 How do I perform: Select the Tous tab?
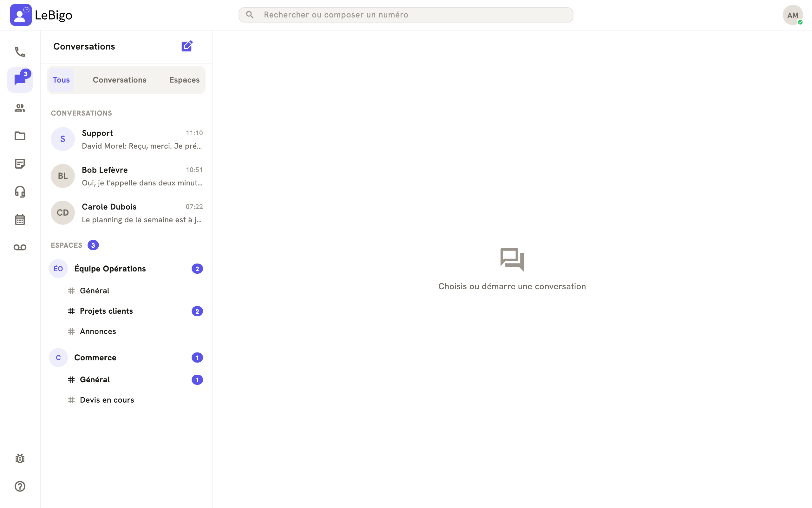[61, 80]
